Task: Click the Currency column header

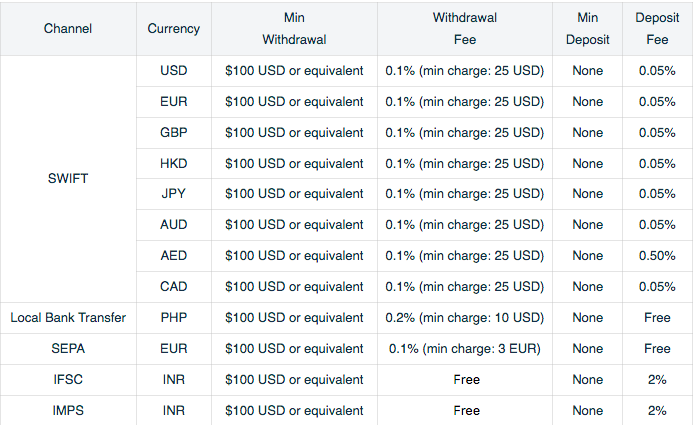Action: click(x=174, y=29)
